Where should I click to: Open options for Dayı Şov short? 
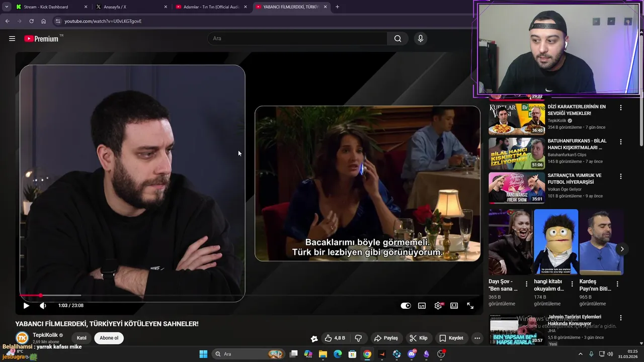pyautogui.click(x=527, y=284)
